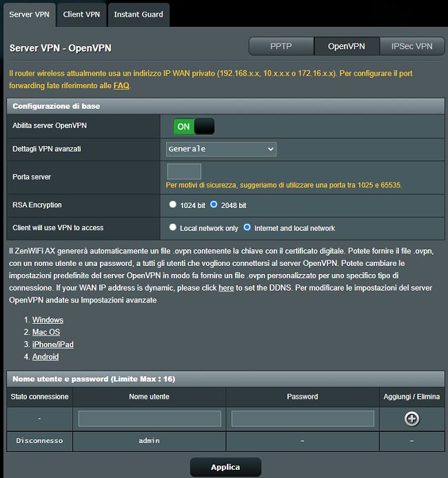Focus the Nome utente text field
This screenshot has width=448, height=478.
click(x=150, y=419)
